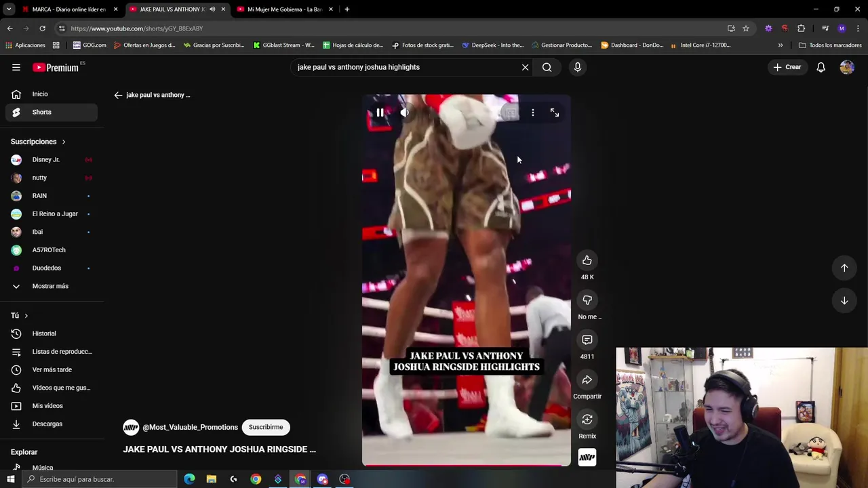Open DeepSeek bookmark
Viewport: 868px width, 488px height.
tap(492, 45)
